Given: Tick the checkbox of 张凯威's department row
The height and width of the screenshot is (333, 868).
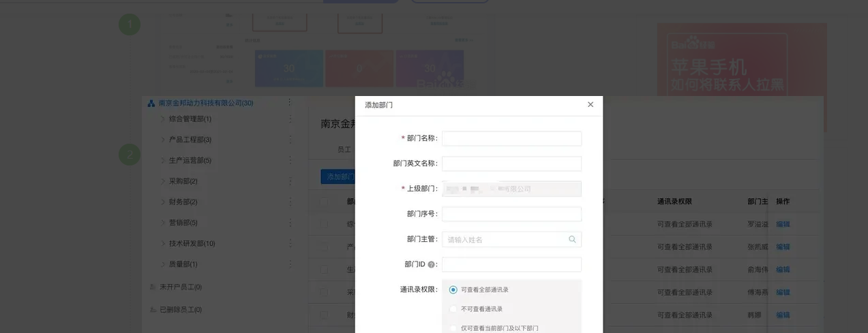Looking at the screenshot, I should click(324, 247).
